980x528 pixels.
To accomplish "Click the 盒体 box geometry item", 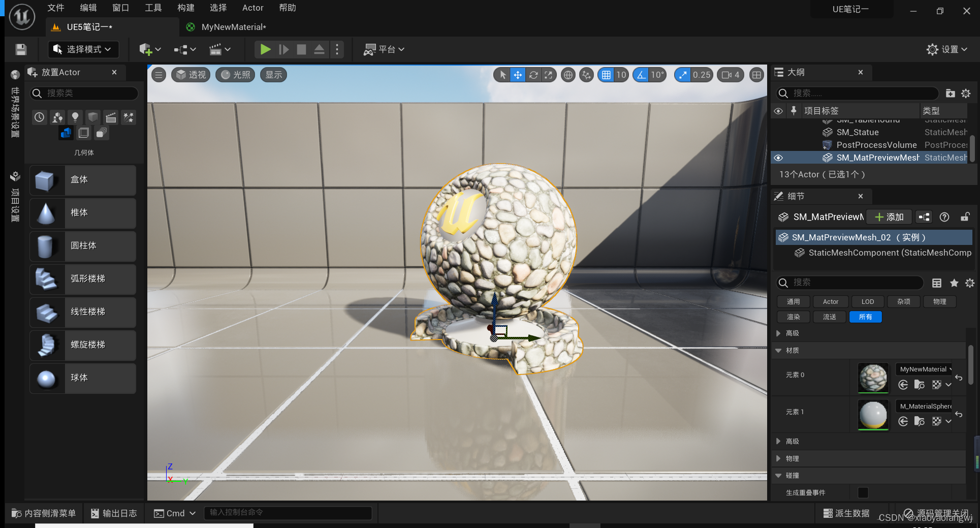I will (x=83, y=180).
